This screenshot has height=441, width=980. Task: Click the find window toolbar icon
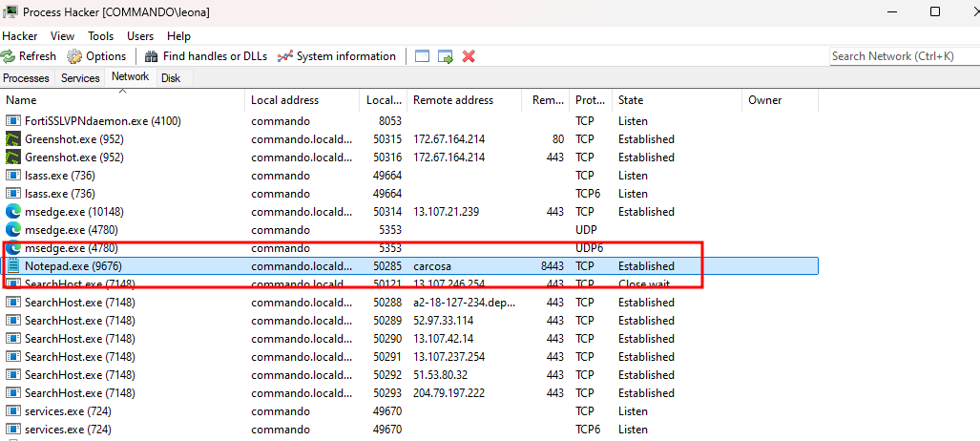click(423, 56)
